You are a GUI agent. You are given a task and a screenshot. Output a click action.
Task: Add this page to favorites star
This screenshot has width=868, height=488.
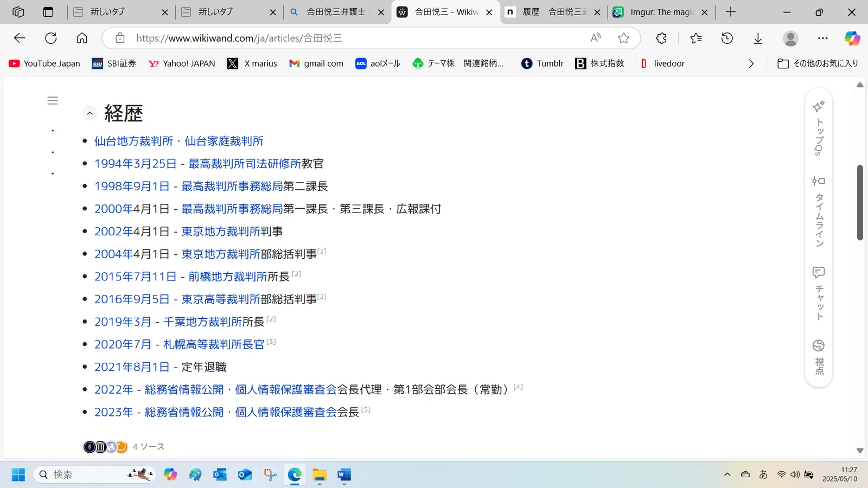(624, 38)
